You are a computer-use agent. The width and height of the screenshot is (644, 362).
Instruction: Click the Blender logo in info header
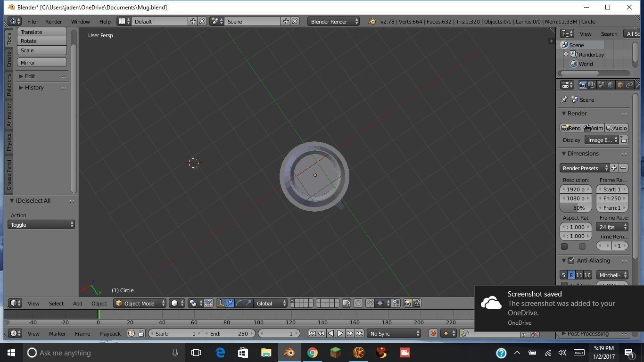tap(372, 21)
